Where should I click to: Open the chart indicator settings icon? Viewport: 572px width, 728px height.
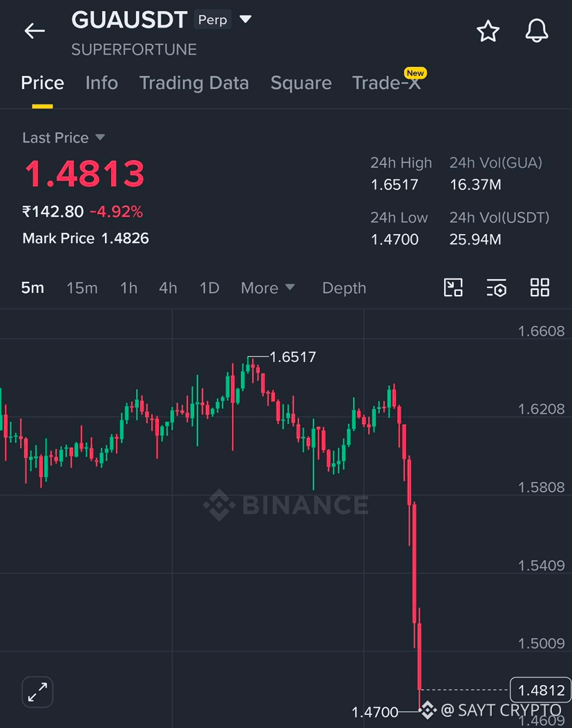coord(496,288)
